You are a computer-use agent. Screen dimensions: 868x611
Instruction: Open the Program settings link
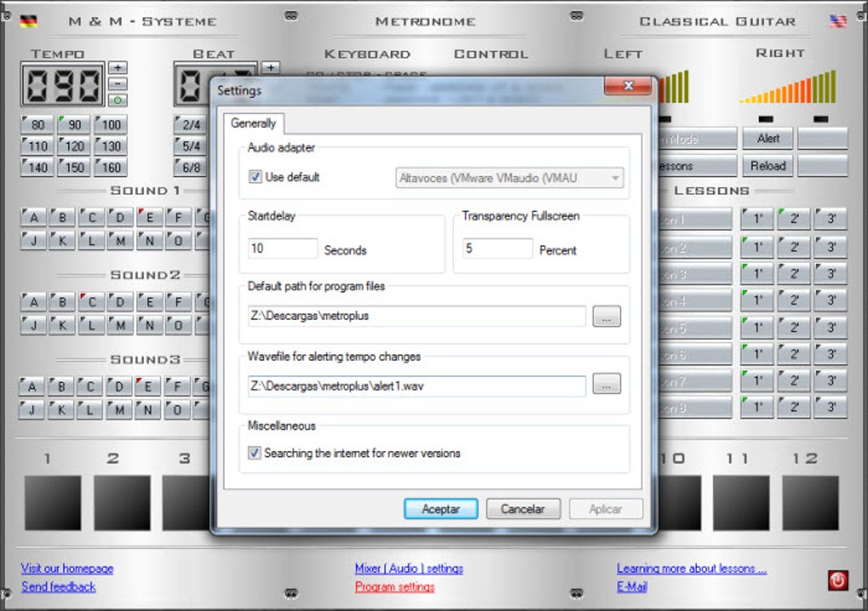click(395, 586)
